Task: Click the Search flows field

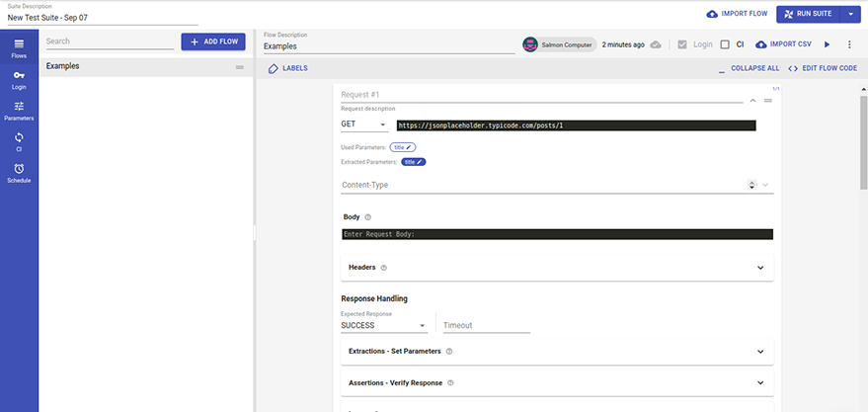Action: tap(110, 41)
